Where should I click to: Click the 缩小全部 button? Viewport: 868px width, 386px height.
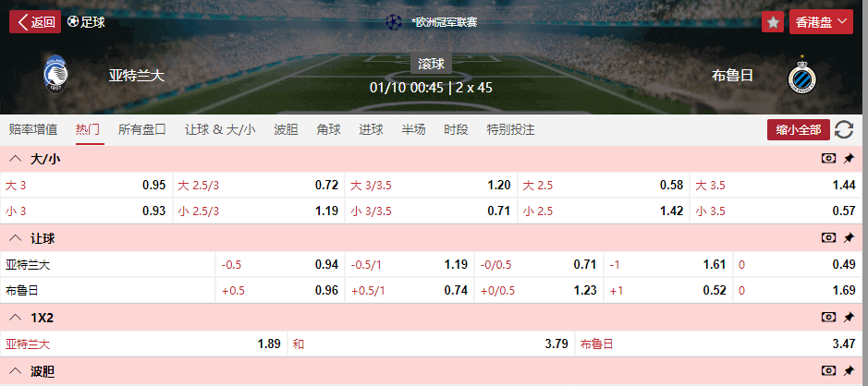pyautogui.click(x=798, y=130)
